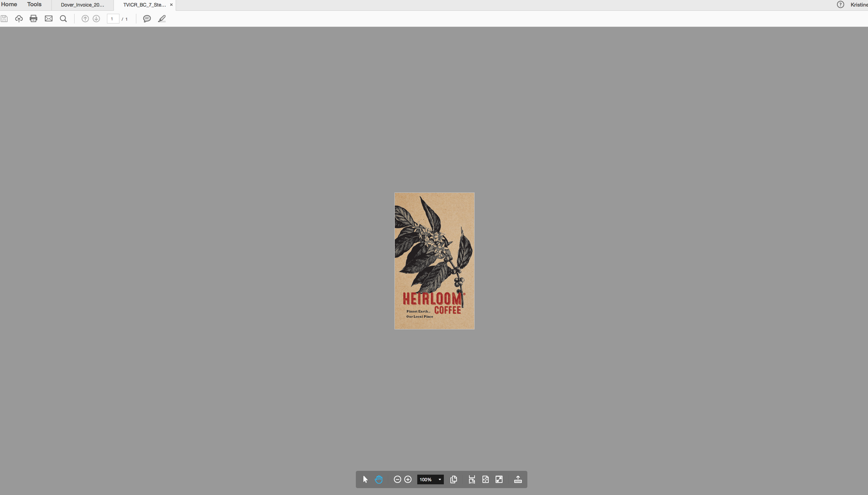
Task: Toggle the Hand pan tool
Action: (x=379, y=479)
